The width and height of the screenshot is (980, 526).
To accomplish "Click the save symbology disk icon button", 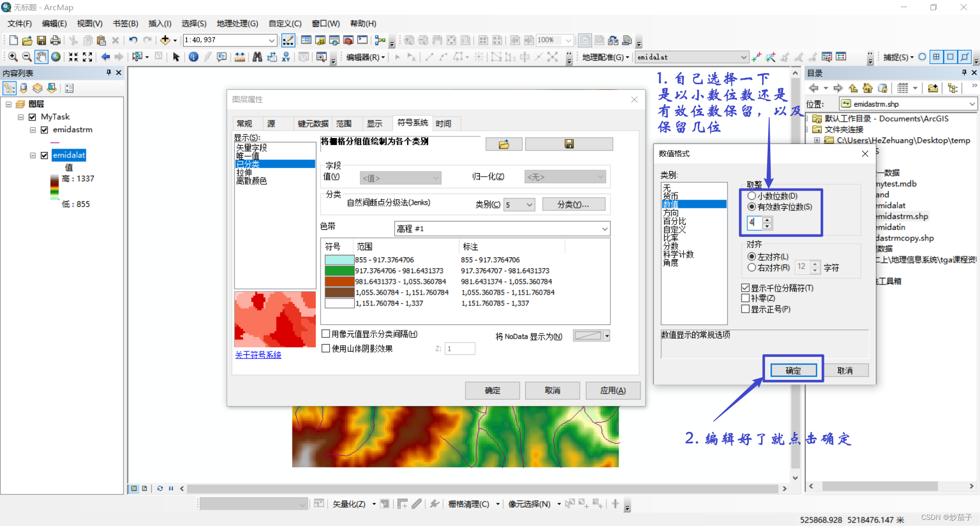I will tap(569, 145).
